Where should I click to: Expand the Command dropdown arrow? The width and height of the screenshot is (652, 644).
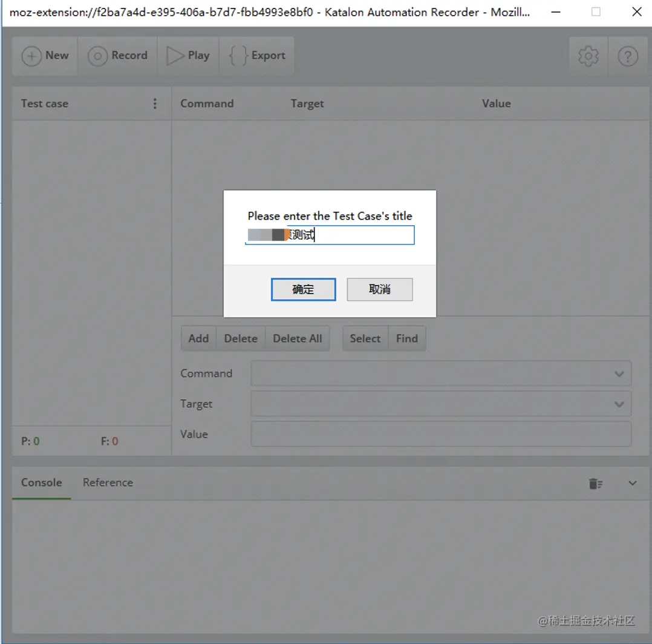pyautogui.click(x=619, y=374)
